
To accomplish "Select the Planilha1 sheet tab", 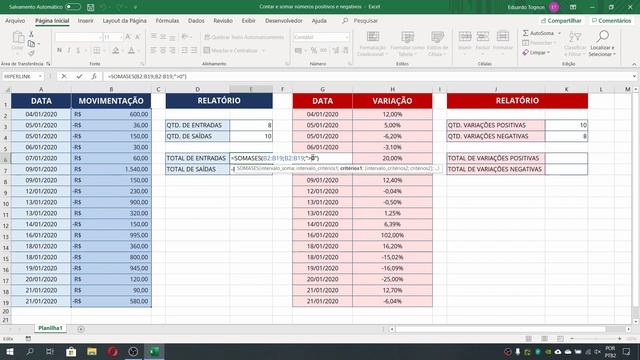I will (x=50, y=328).
